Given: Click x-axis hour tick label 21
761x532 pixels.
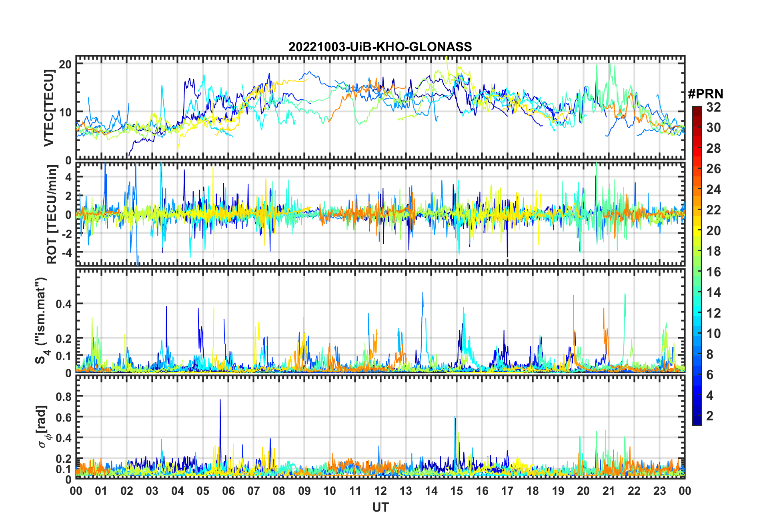Looking at the screenshot, I should click(609, 491).
